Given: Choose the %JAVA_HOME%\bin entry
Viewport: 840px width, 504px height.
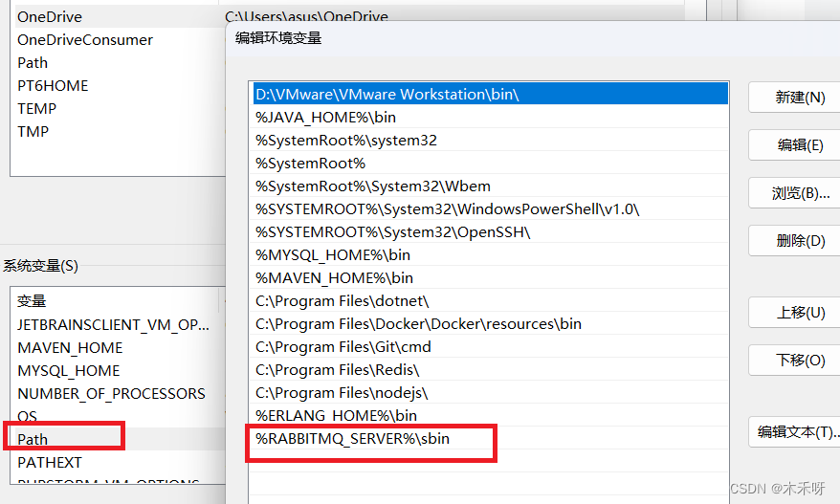Looking at the screenshot, I should (x=325, y=117).
